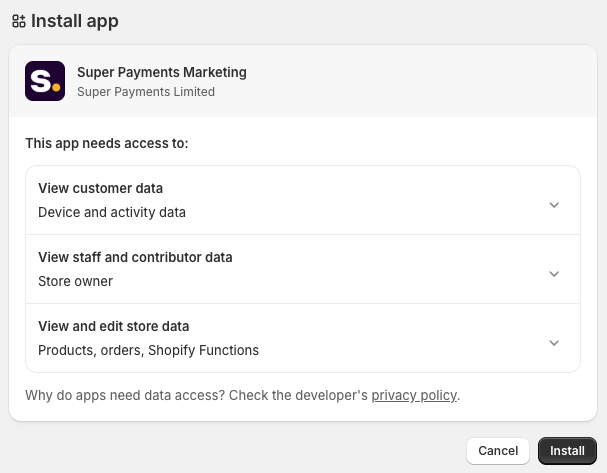The image size is (607, 473).
Task: Click the "This app needs access to" label
Action: pyautogui.click(x=107, y=143)
